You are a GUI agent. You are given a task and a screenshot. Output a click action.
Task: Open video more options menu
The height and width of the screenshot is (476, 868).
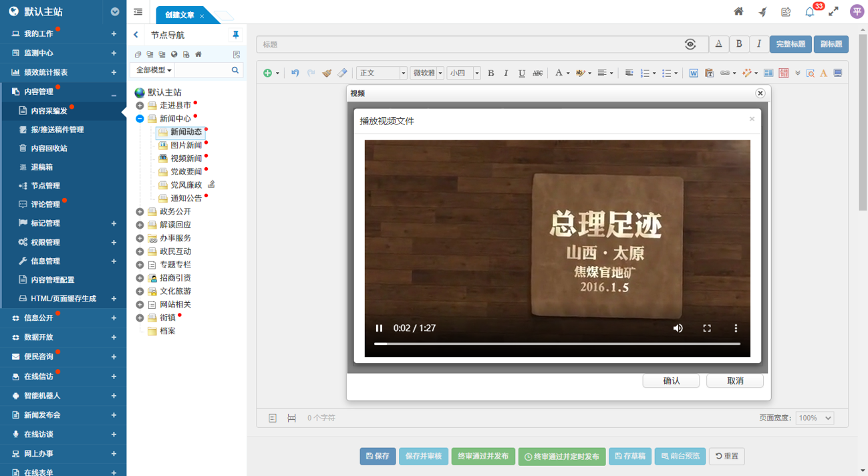click(x=736, y=328)
